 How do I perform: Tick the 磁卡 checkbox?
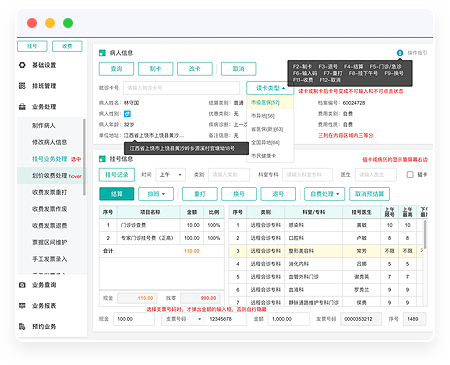point(410,174)
